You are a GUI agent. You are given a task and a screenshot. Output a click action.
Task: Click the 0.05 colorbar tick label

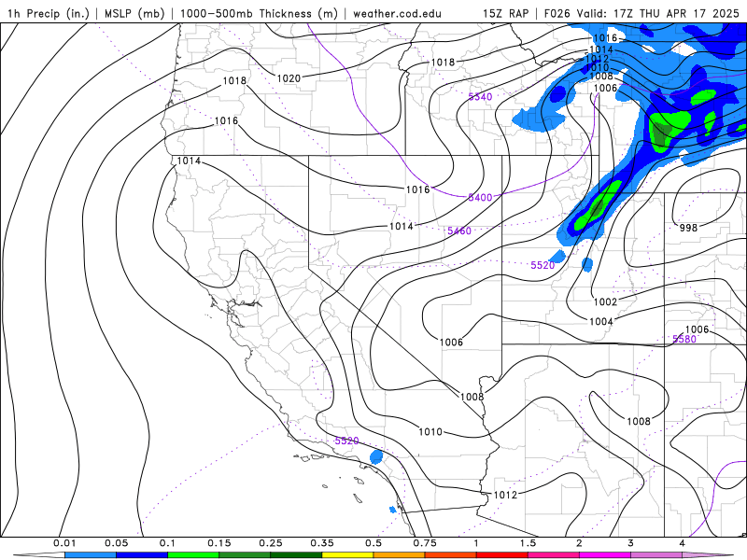pyautogui.click(x=116, y=543)
